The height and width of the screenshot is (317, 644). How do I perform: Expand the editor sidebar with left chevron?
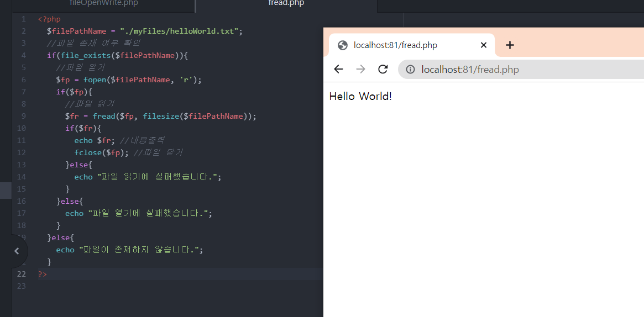coord(17,251)
